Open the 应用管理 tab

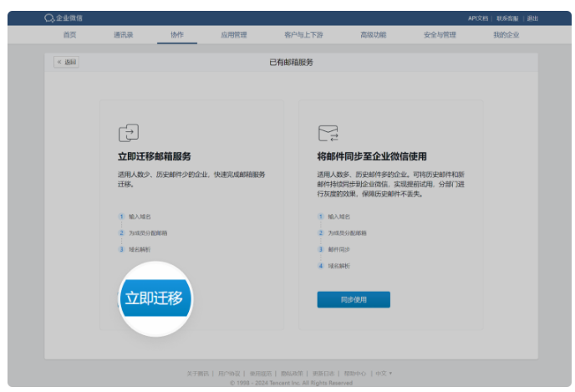click(233, 35)
